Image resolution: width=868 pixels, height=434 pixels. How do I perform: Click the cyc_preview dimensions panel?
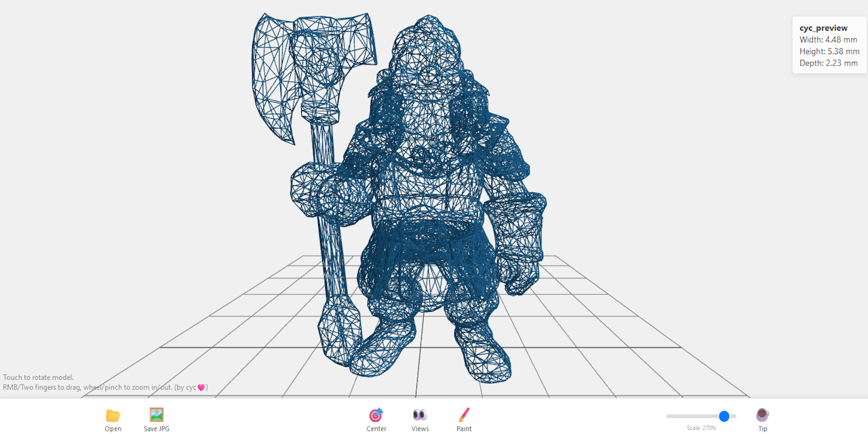[x=829, y=45]
